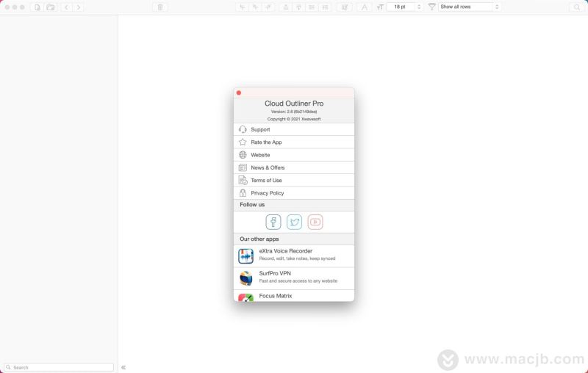The height and width of the screenshot is (373, 588).
Task: View the Privacy Policy
Action: 294,193
